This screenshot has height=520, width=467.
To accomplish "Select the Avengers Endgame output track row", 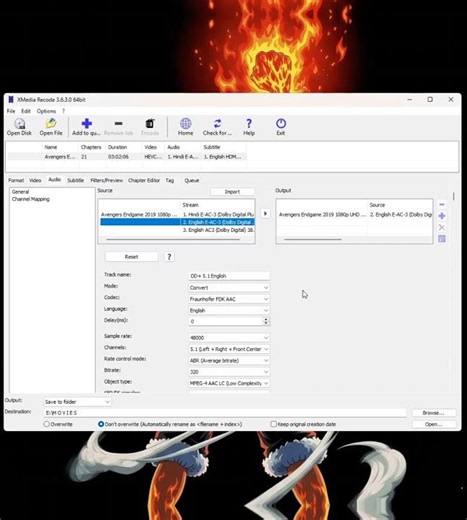I will pyautogui.click(x=355, y=214).
